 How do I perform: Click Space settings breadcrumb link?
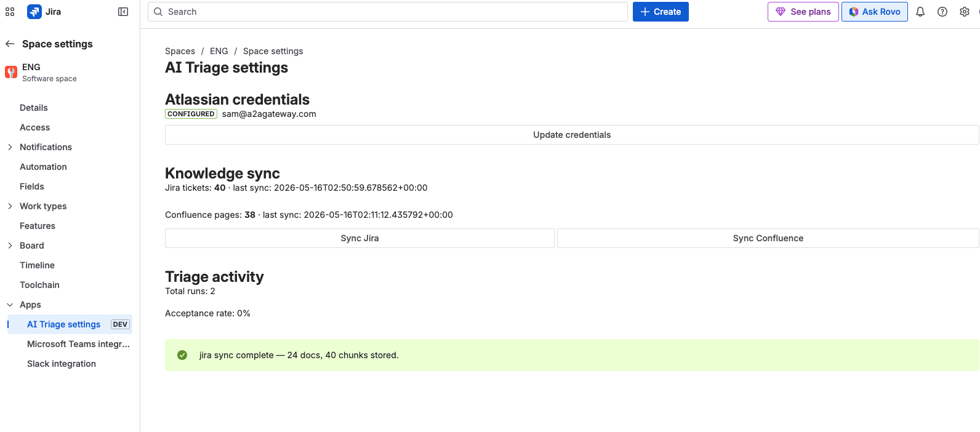tap(273, 51)
